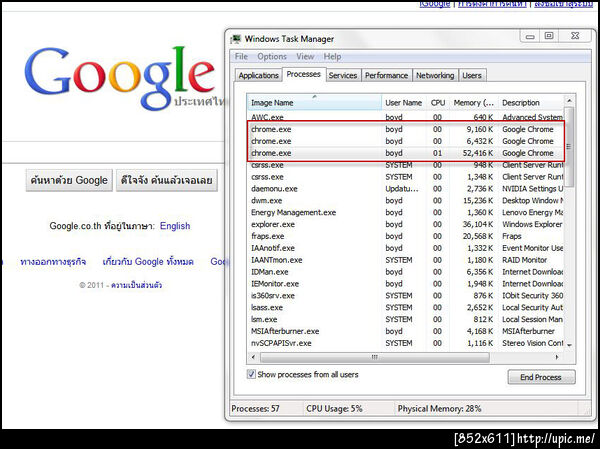Open the Options menu
The height and width of the screenshot is (449, 600).
click(x=272, y=56)
